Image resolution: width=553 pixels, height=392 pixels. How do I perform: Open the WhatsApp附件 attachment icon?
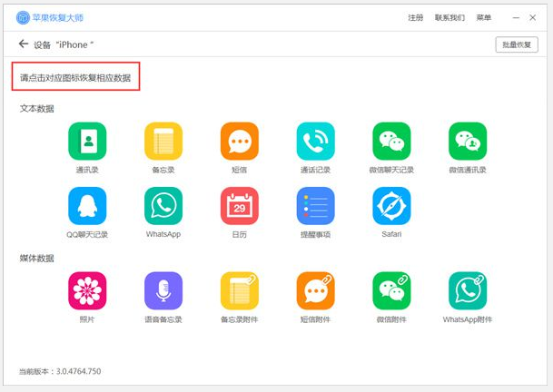point(468,290)
